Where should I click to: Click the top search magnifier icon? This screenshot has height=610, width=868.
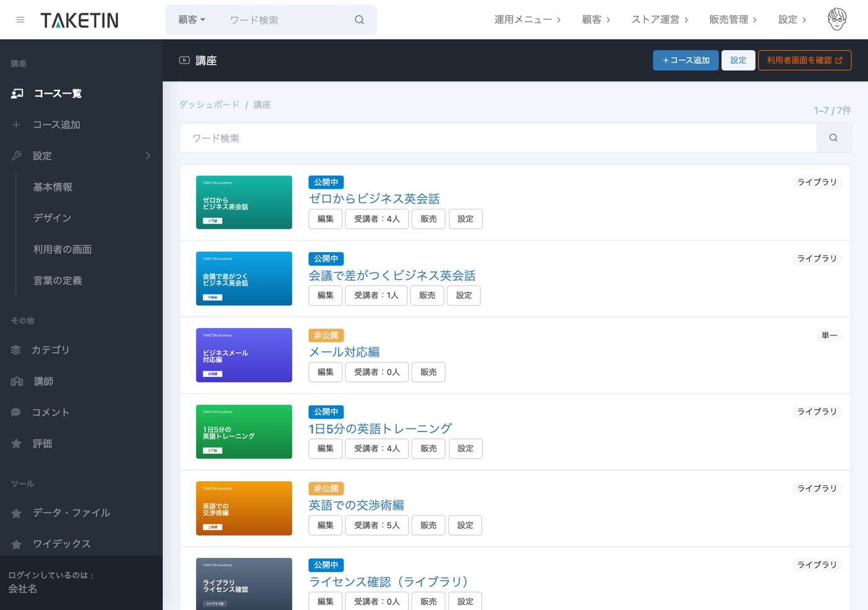(359, 20)
